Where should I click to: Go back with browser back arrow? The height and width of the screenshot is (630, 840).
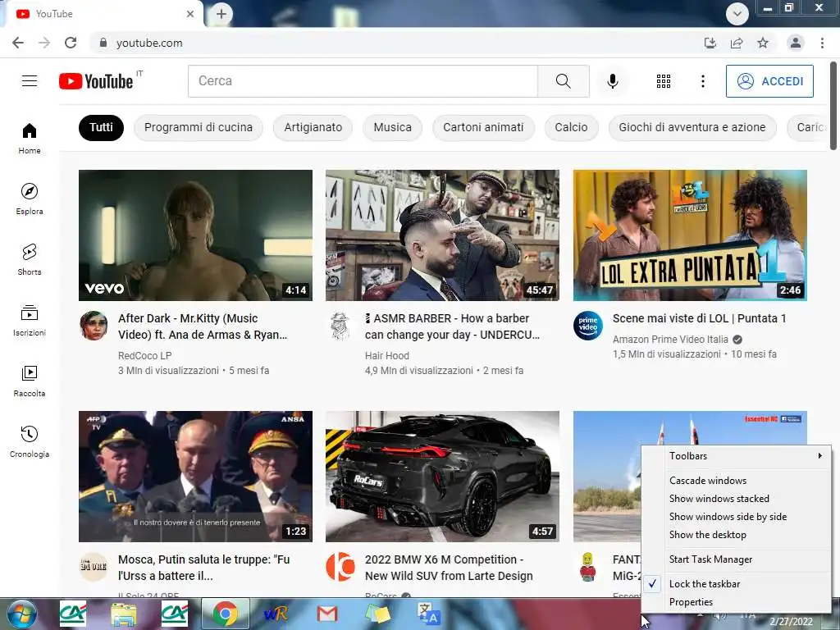click(18, 43)
